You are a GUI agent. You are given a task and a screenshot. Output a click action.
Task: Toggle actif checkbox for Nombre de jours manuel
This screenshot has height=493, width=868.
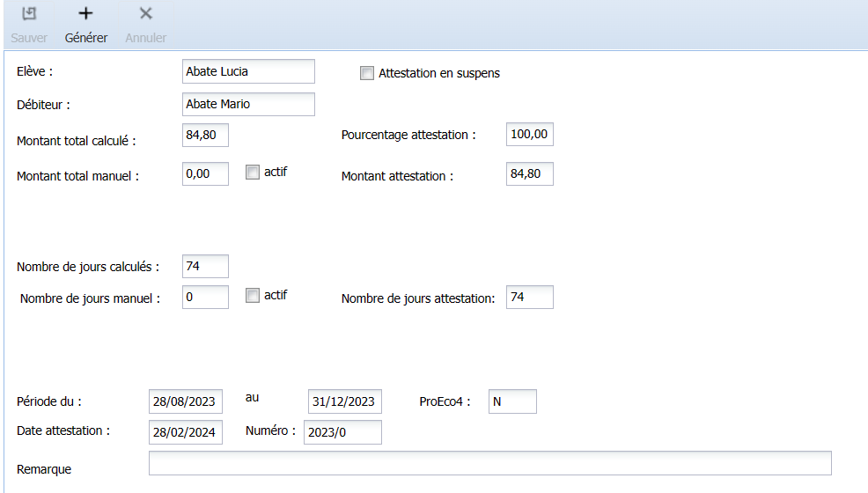tap(253, 296)
